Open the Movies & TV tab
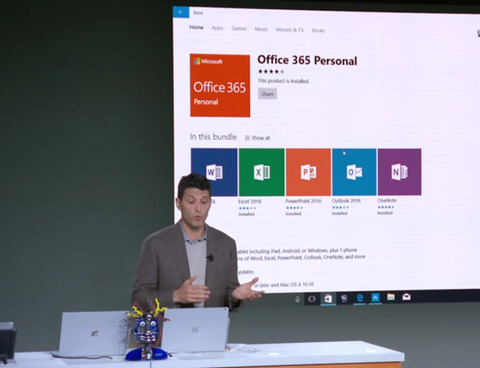Image resolution: width=480 pixels, height=368 pixels. click(290, 30)
